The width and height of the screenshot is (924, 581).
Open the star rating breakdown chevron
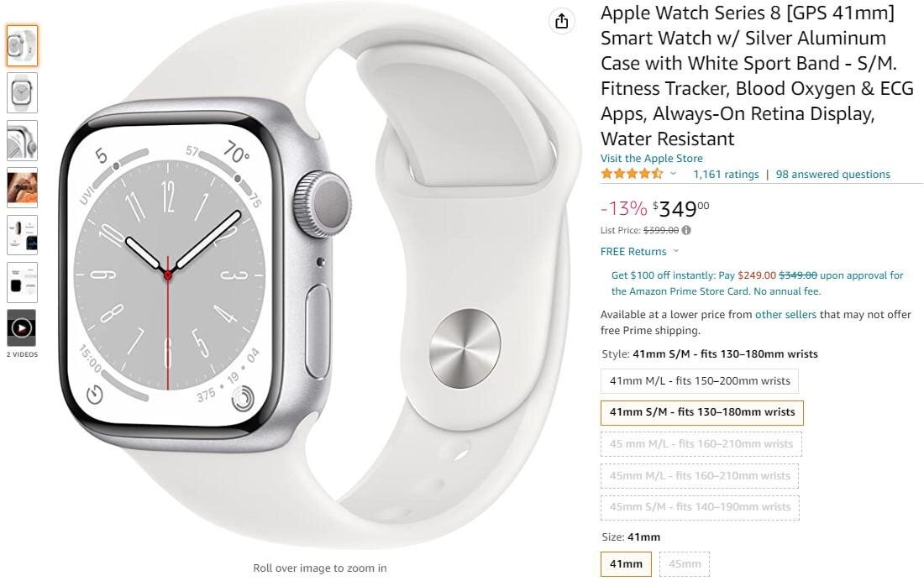673,174
